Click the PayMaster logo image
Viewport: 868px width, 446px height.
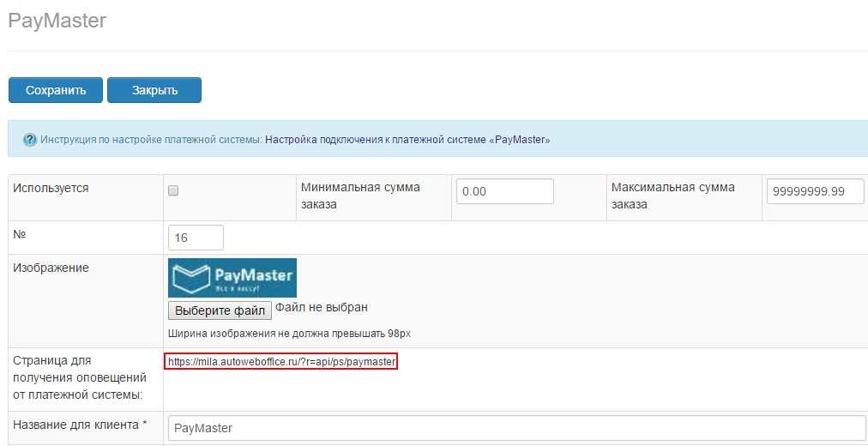232,278
